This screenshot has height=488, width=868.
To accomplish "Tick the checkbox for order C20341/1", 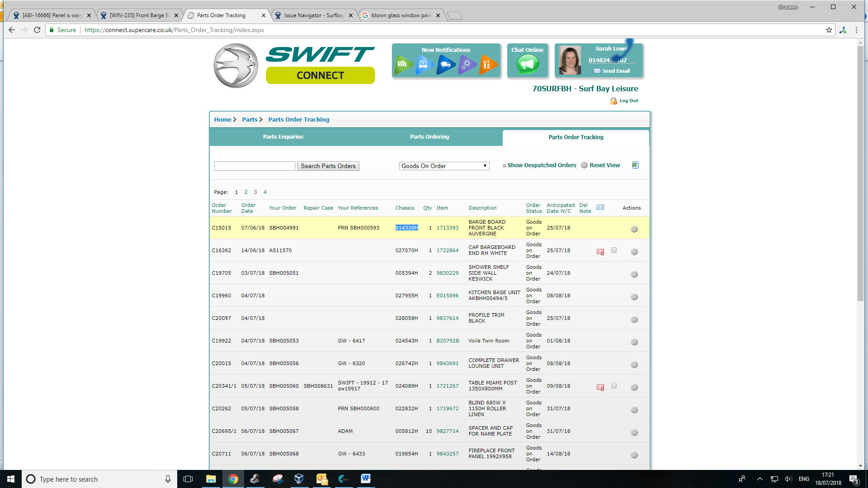I will (x=614, y=385).
